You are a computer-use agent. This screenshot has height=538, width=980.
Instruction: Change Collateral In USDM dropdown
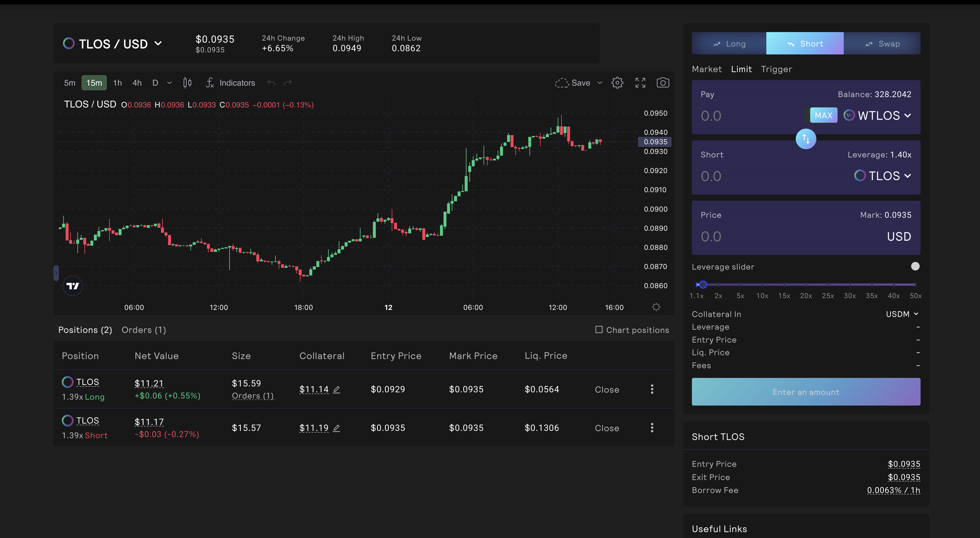pyautogui.click(x=902, y=314)
